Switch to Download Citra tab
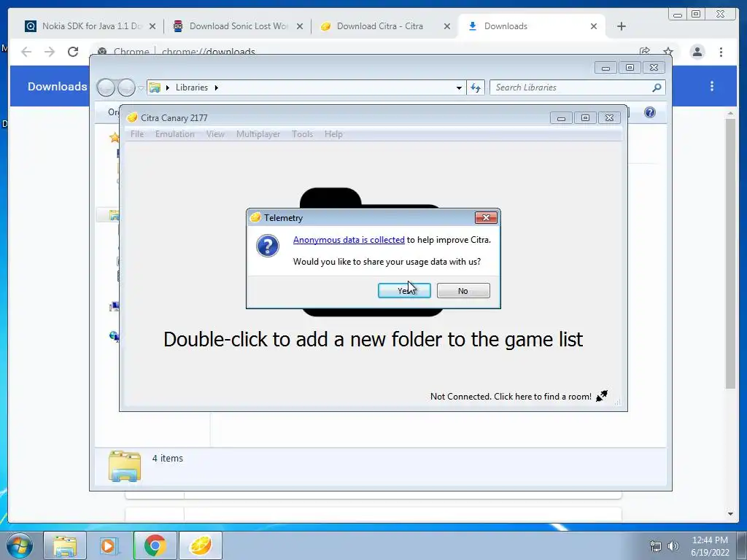The width and height of the screenshot is (747, 560). [379, 26]
